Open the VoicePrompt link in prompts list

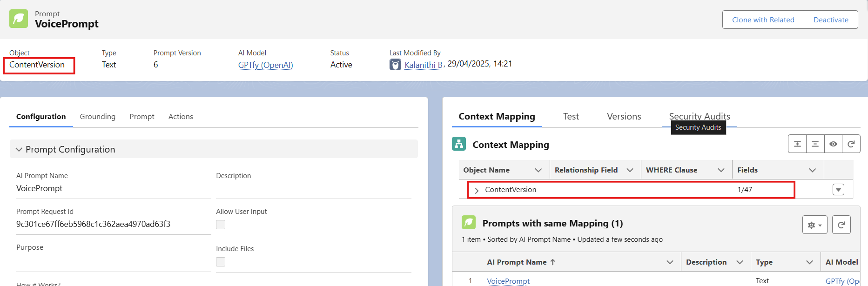(x=508, y=281)
